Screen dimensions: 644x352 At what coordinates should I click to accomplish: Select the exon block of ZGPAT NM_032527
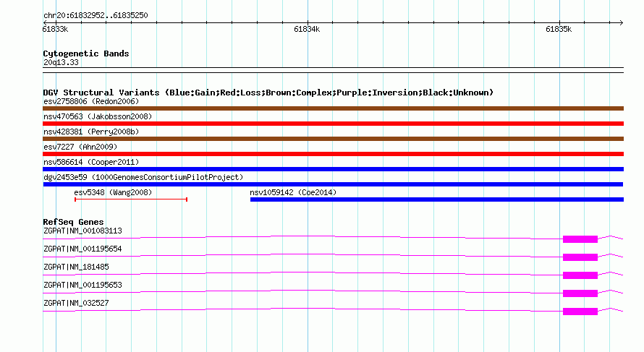point(580,312)
